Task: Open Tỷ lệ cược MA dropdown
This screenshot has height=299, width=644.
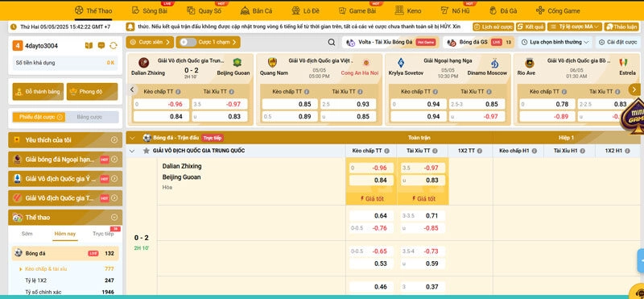Action: pos(575,27)
